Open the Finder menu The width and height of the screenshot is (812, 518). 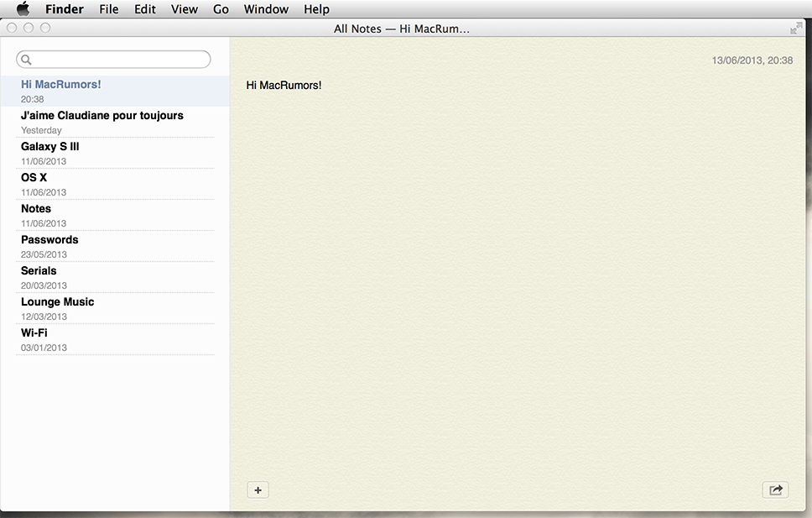[x=65, y=8]
